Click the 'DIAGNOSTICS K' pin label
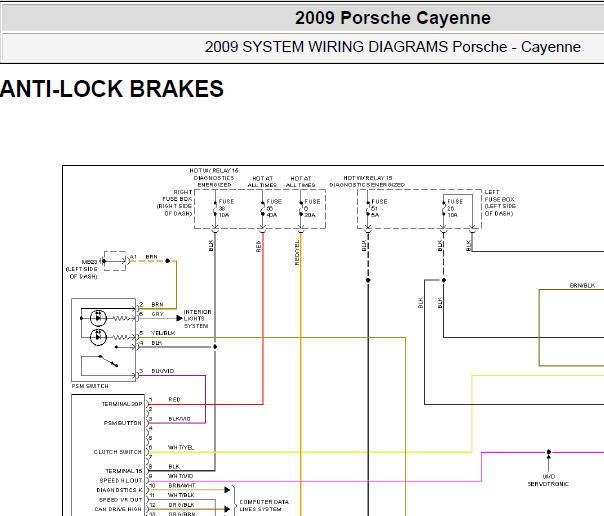 coord(119,490)
